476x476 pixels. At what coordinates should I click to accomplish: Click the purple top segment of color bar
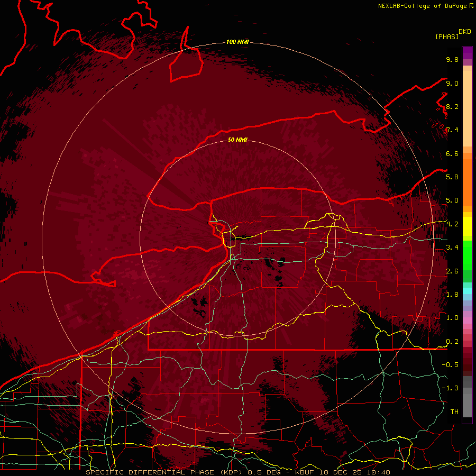point(467,53)
